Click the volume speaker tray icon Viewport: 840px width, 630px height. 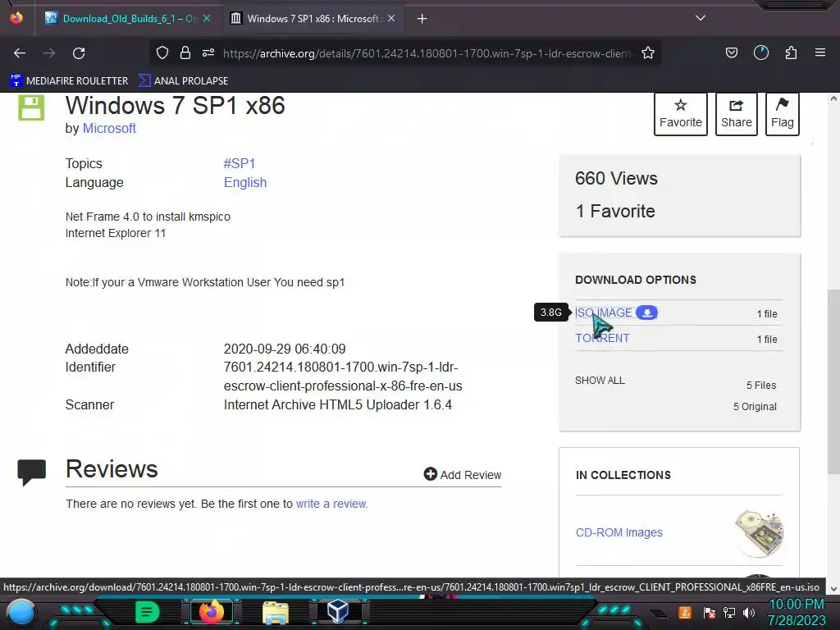(x=749, y=612)
